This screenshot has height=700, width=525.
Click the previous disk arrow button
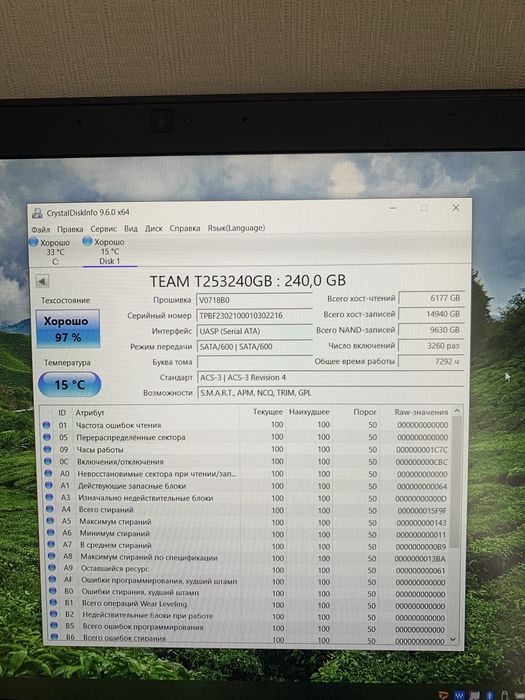click(x=42, y=281)
